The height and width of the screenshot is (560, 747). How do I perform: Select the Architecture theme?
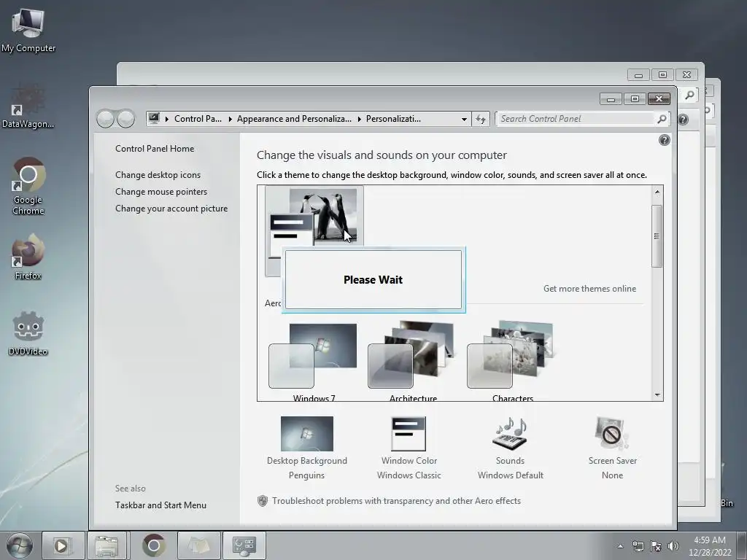tap(413, 361)
